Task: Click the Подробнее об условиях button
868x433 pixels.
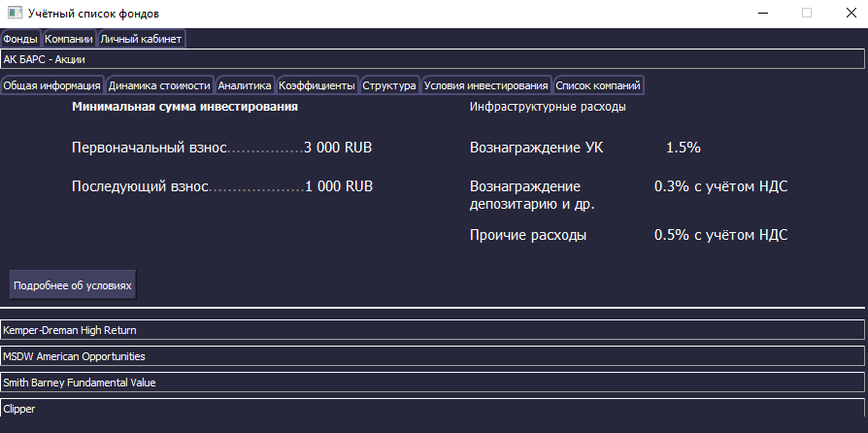Action: (x=73, y=285)
